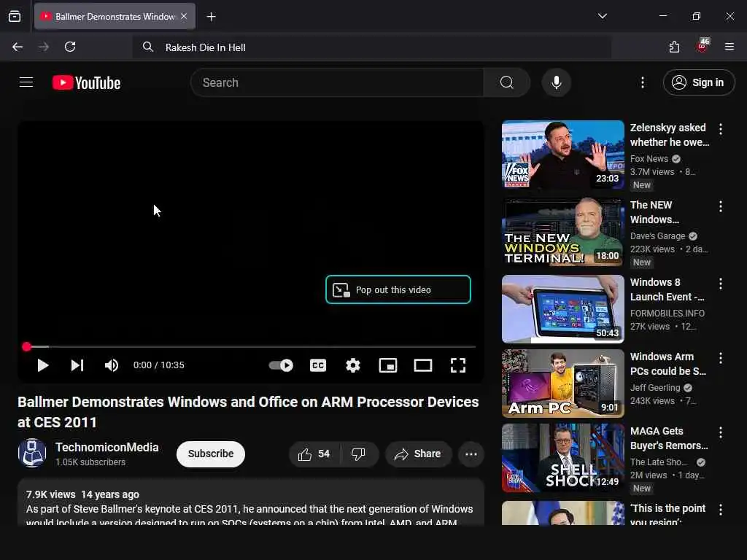Screen dimensions: 747x560
Task: Open TechnomiconMedia channel avatar
Action: point(32,453)
